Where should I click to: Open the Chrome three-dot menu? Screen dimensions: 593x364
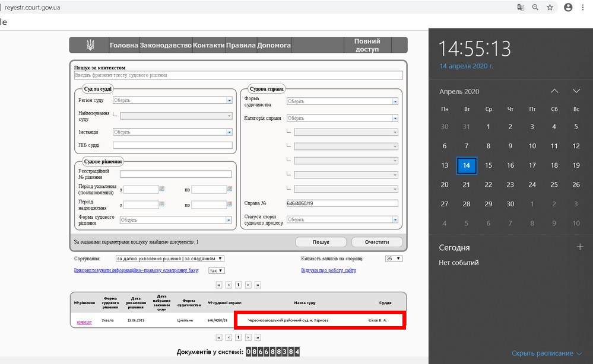point(583,7)
